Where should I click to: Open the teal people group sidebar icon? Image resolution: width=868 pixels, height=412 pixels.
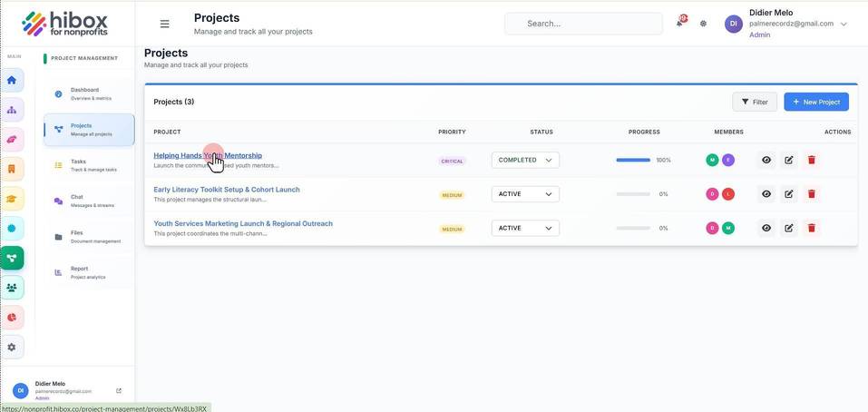12,288
